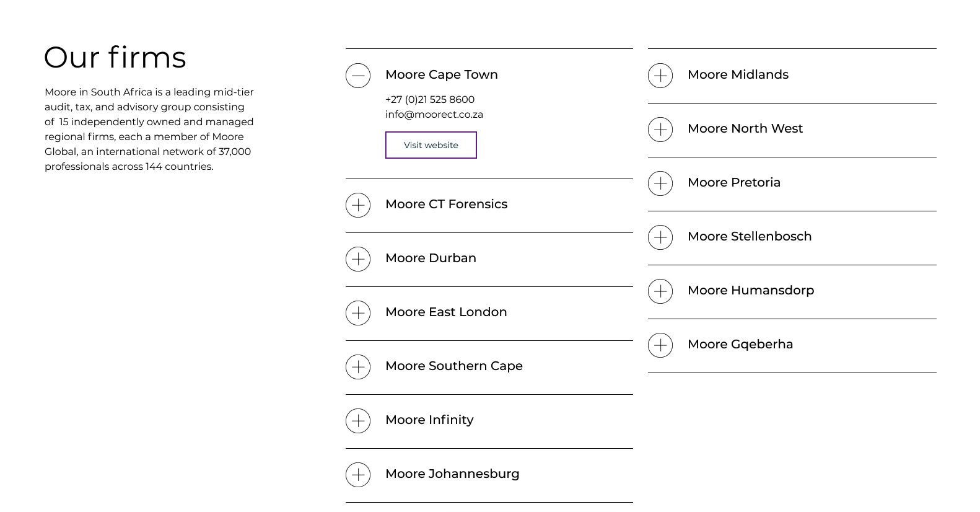Expand the Moore Gqeberha title

740,344
